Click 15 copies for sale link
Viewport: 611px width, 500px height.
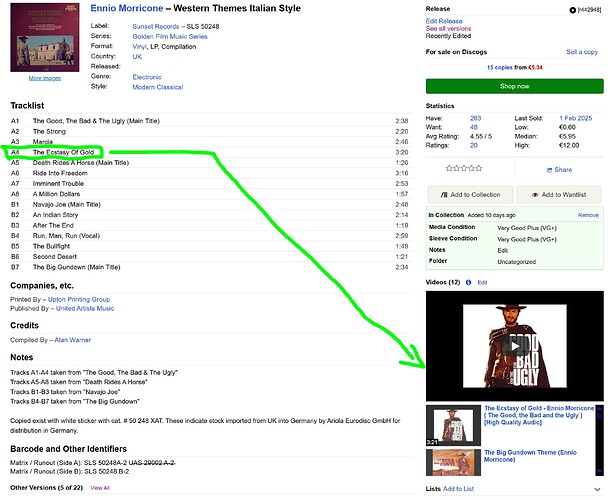[500, 67]
